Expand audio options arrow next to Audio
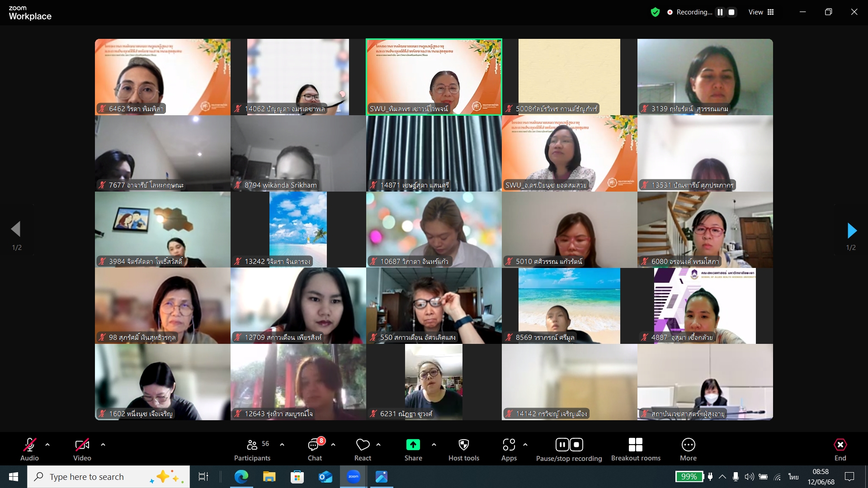 point(47,445)
